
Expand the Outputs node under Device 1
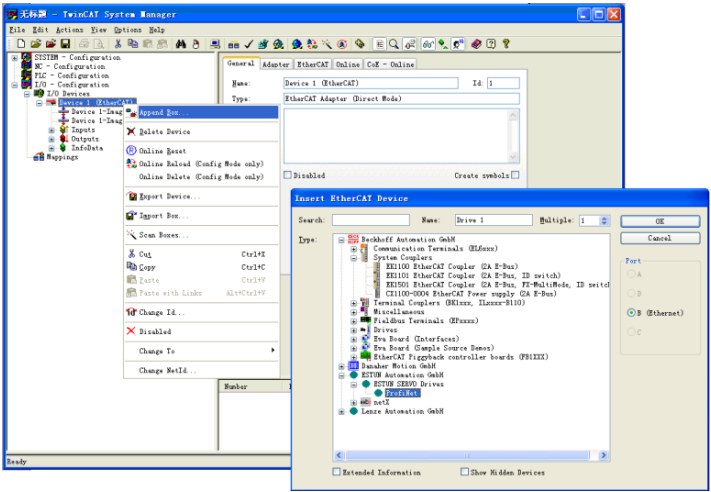click(51, 139)
